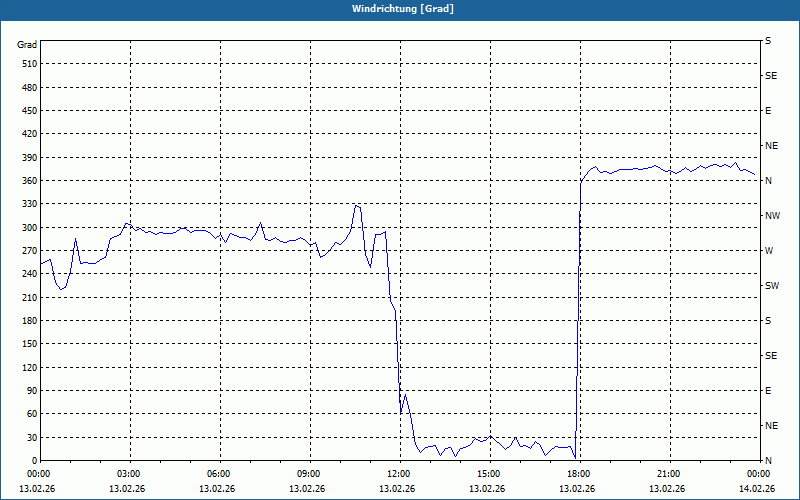800x500 pixels.
Task: Click the 240 value on the degree axis
Action: pos(29,274)
